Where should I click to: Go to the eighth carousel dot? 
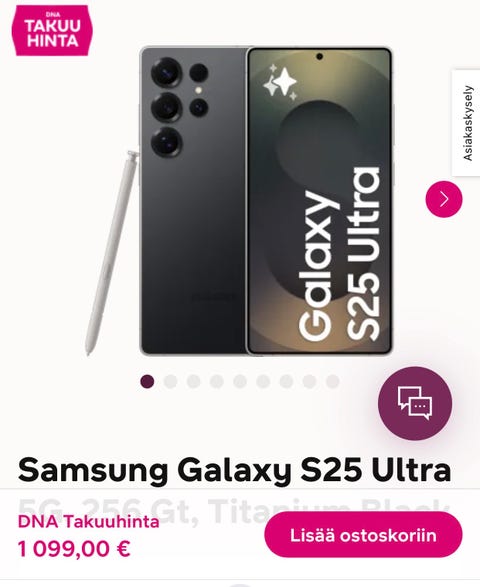tap(309, 381)
